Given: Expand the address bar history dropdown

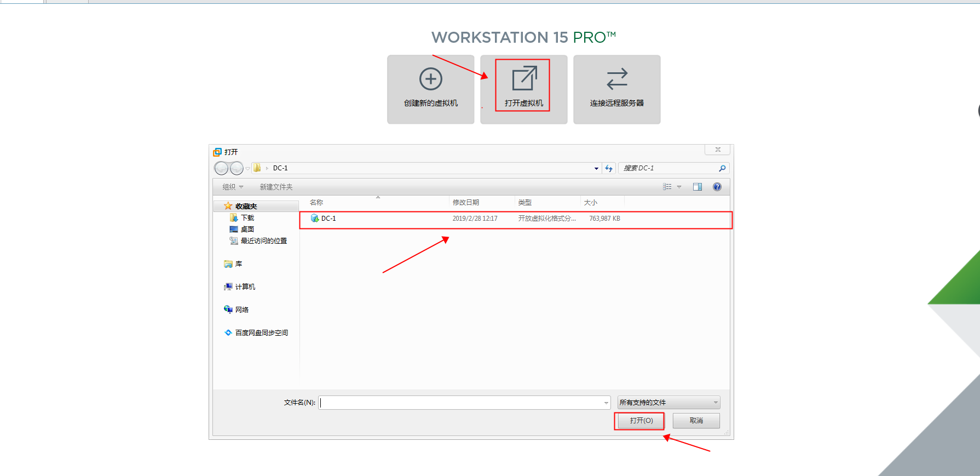Looking at the screenshot, I should 596,168.
